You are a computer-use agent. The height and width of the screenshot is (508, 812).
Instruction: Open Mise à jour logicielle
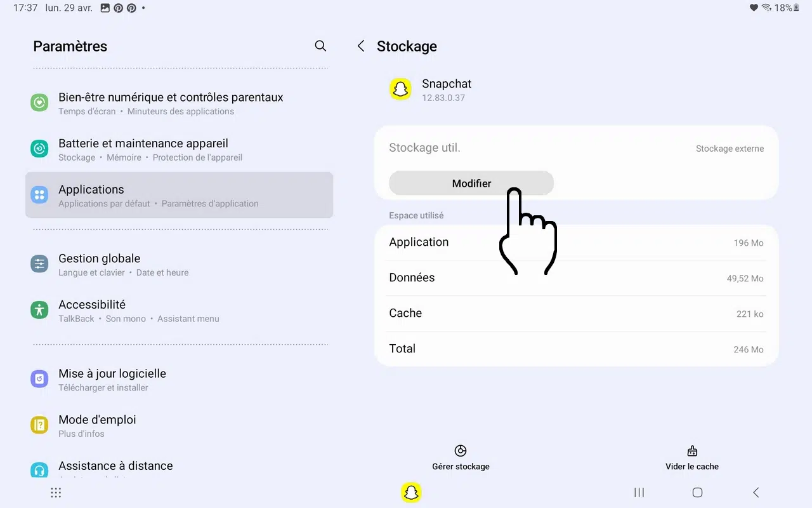click(179, 379)
